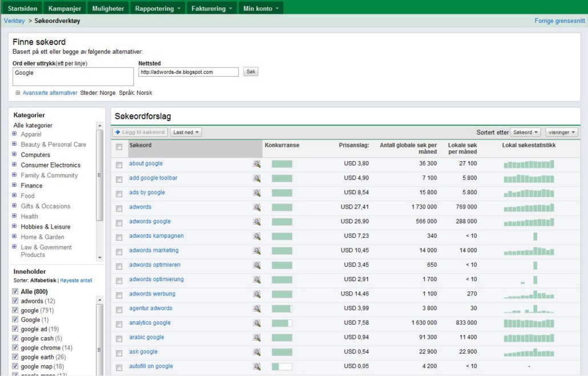Click magnifier icon for 'agentur adwords' row
The height and width of the screenshot is (376, 588).
[x=257, y=309]
